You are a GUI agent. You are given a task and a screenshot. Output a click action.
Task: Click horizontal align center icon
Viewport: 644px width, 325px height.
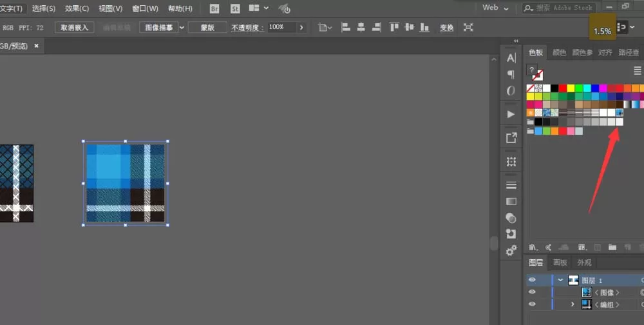click(x=361, y=28)
